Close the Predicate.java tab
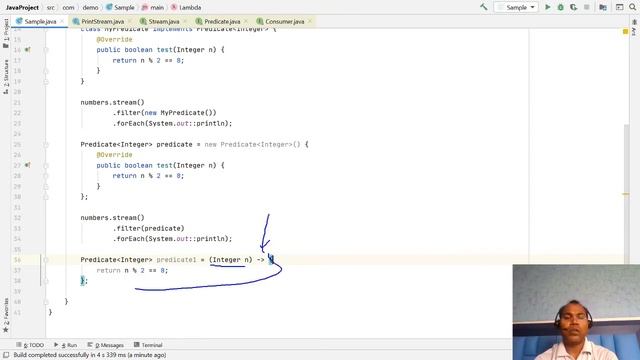The image size is (640, 360). (x=246, y=21)
